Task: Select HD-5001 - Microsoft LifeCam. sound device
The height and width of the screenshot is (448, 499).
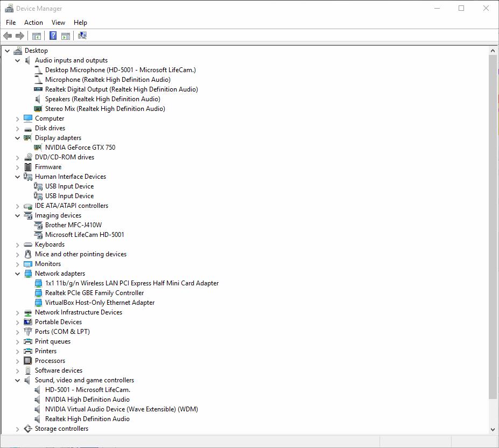Action: (x=88, y=390)
